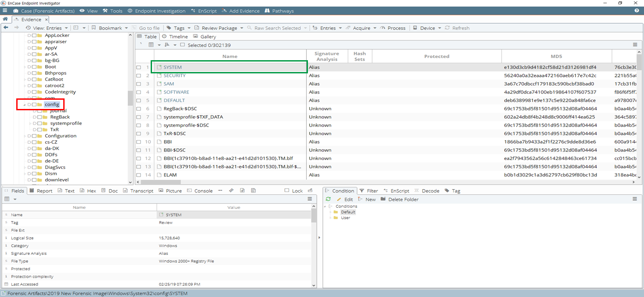Image resolution: width=644 pixels, height=297 pixels.
Task: Expand the User conditions folder
Action: [330, 218]
